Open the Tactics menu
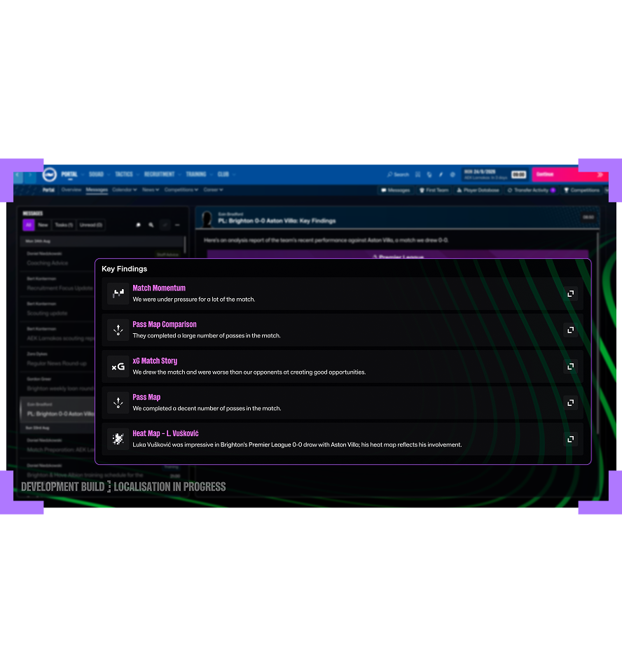The height and width of the screenshot is (672, 622). (x=124, y=174)
